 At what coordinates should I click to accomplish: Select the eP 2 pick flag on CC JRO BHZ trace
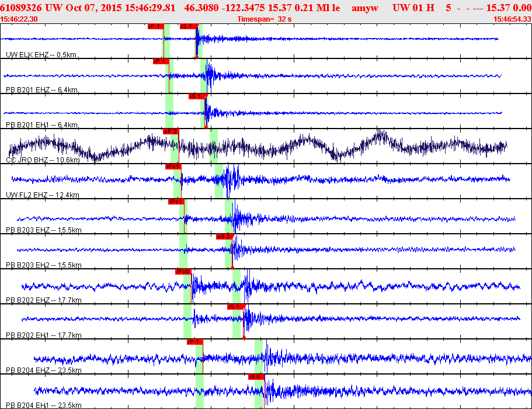pos(171,131)
